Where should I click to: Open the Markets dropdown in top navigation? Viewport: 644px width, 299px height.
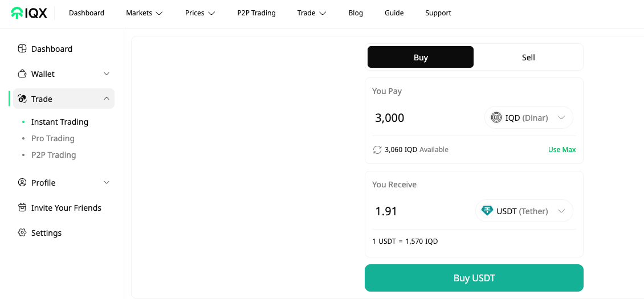tap(144, 13)
